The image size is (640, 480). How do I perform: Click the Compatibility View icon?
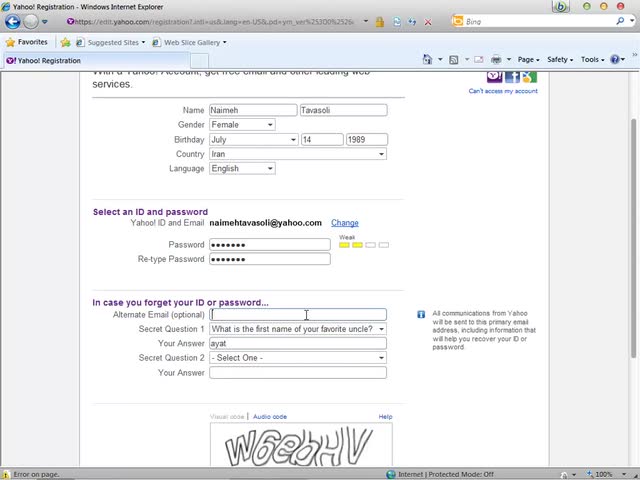pyautogui.click(x=397, y=22)
